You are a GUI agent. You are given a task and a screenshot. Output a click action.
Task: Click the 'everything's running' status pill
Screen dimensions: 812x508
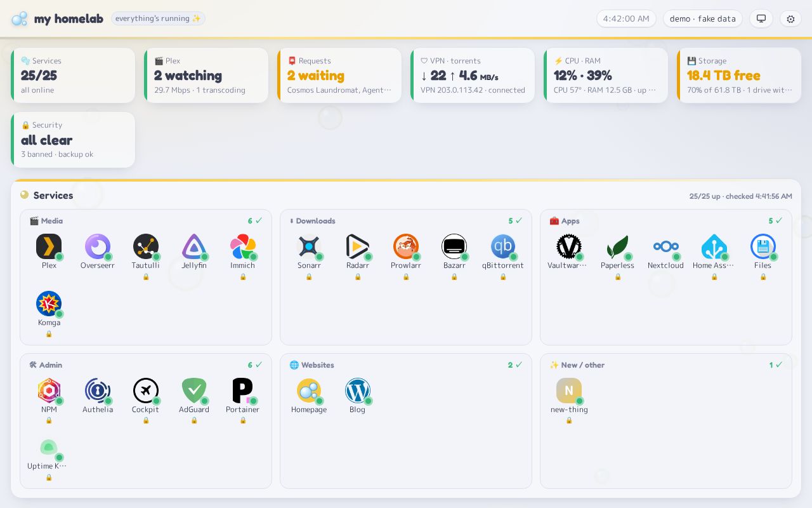158,18
